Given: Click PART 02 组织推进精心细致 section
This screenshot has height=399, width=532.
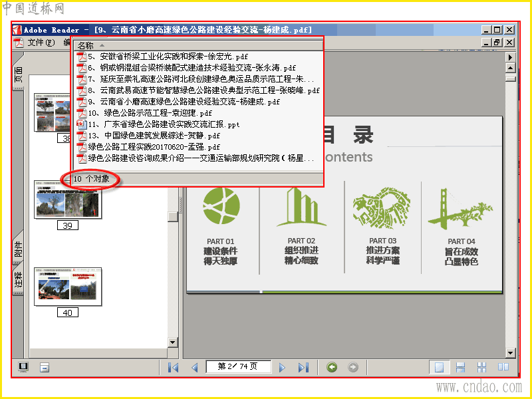Looking at the screenshot, I should (x=301, y=251).
